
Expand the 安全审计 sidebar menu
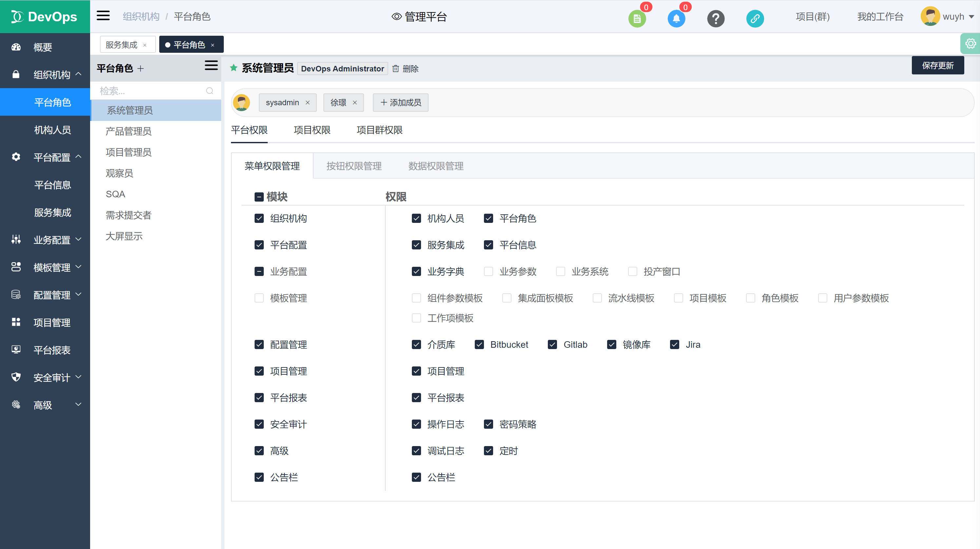[x=78, y=377]
